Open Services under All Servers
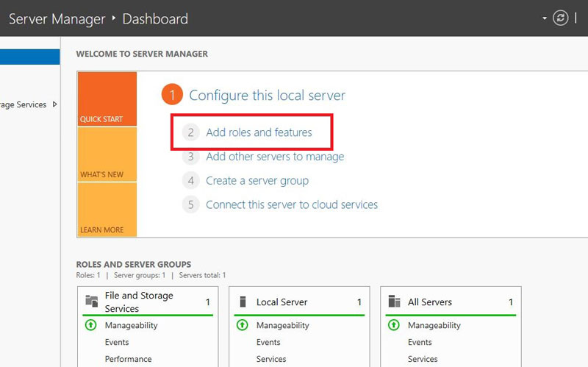The width and height of the screenshot is (588, 367). coord(423,359)
